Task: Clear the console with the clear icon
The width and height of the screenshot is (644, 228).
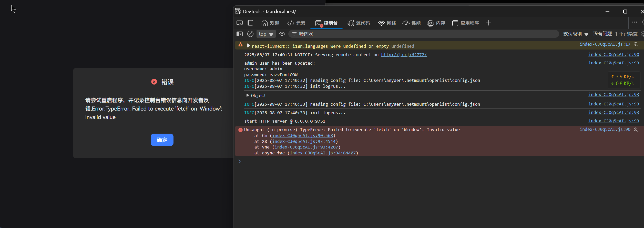Action: click(250, 34)
